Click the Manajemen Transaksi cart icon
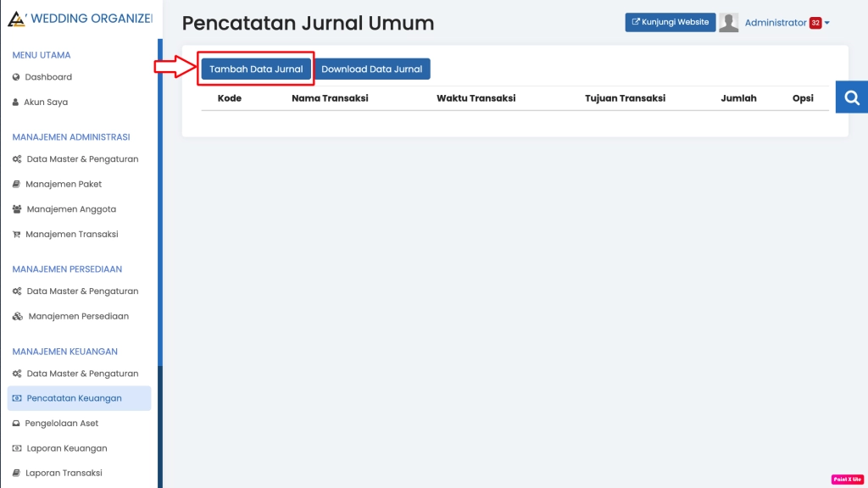 (17, 235)
